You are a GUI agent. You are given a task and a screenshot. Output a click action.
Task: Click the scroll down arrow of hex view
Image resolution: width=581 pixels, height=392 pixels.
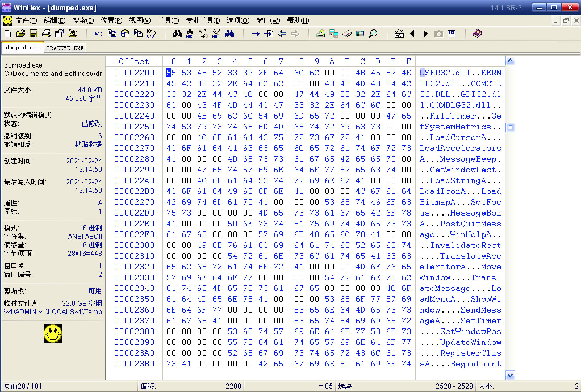point(510,376)
